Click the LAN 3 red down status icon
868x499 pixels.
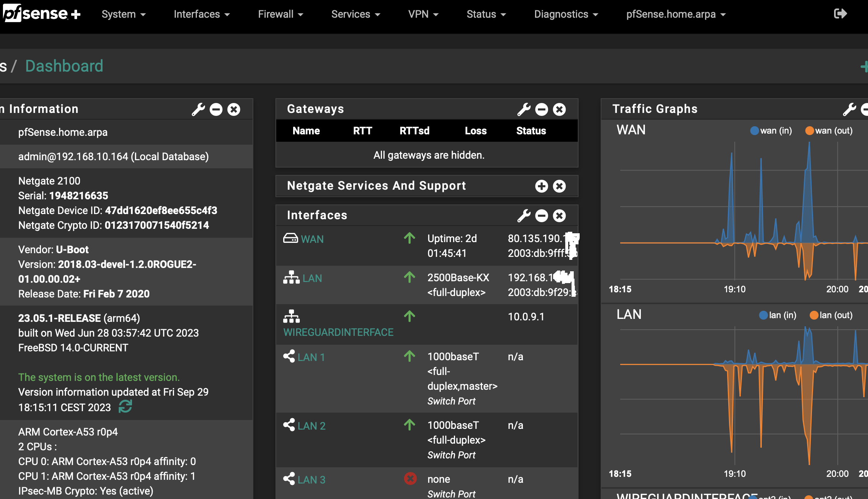pyautogui.click(x=410, y=479)
